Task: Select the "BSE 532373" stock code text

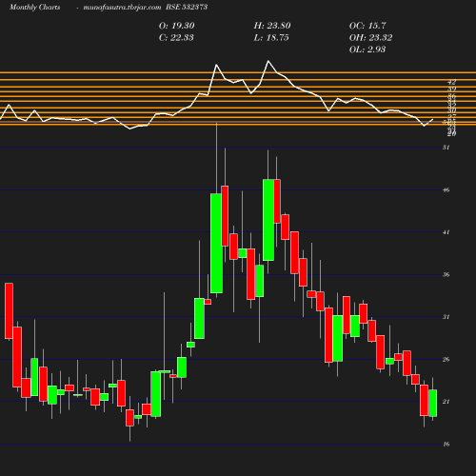Action: 187,7
